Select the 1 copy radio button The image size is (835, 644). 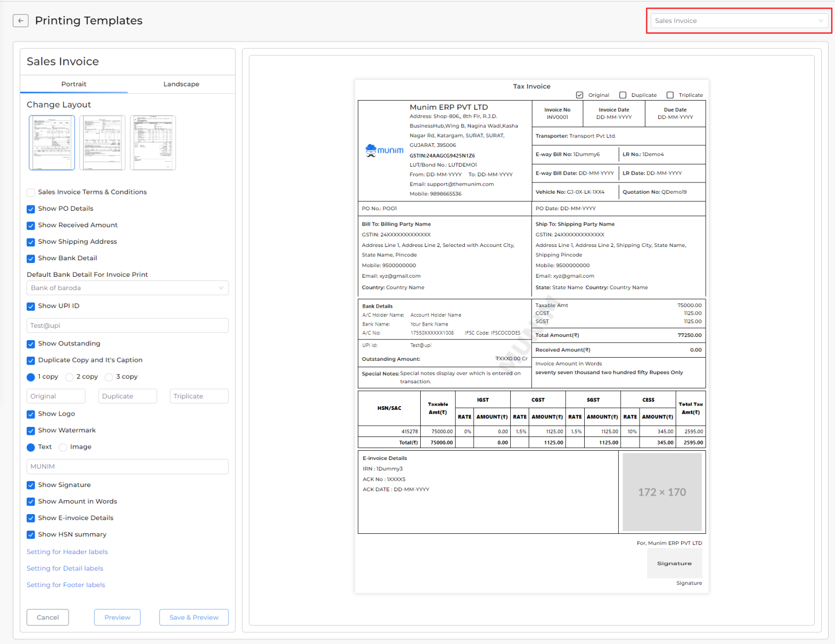click(31, 377)
